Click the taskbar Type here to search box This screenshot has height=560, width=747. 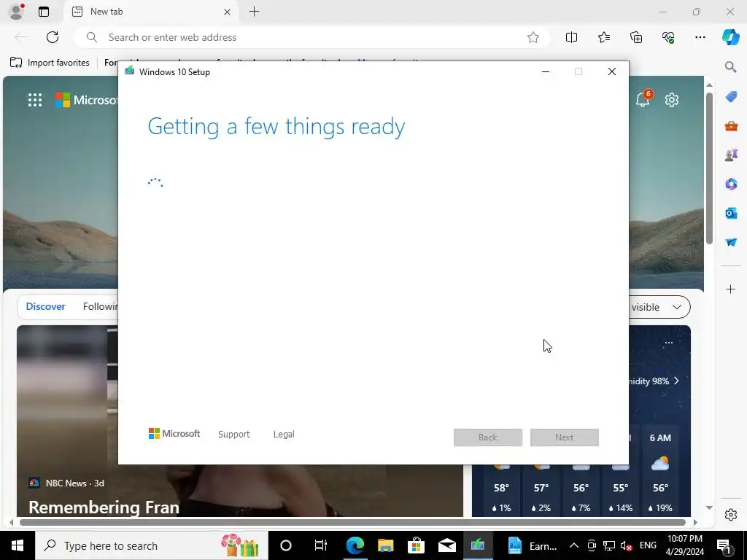click(x=152, y=545)
